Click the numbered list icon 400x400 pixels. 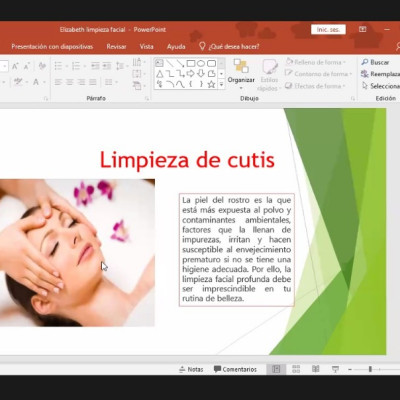pyautogui.click(x=76, y=66)
